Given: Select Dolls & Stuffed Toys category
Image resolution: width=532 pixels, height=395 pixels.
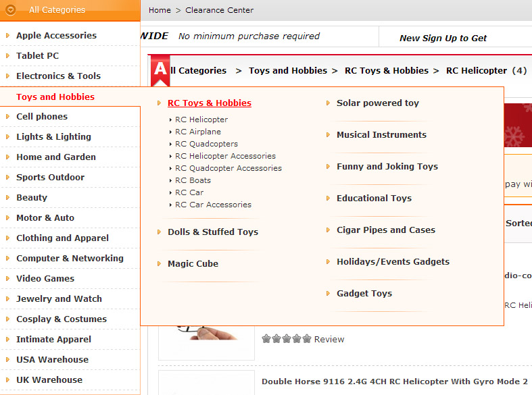Looking at the screenshot, I should [213, 232].
